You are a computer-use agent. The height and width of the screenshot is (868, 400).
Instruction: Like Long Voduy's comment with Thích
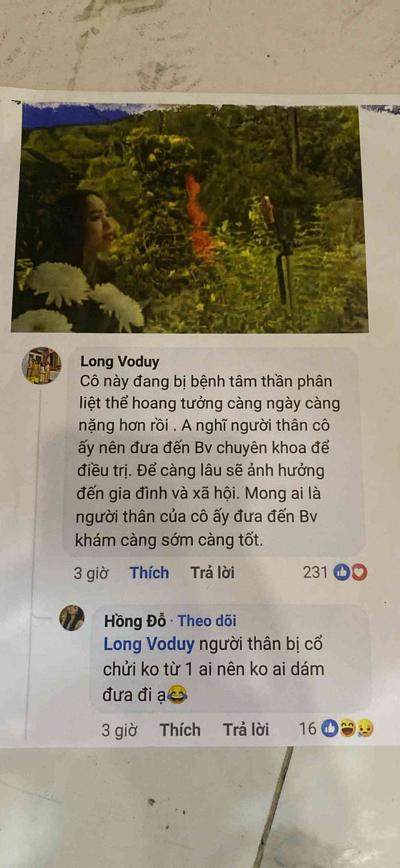pos(149,573)
